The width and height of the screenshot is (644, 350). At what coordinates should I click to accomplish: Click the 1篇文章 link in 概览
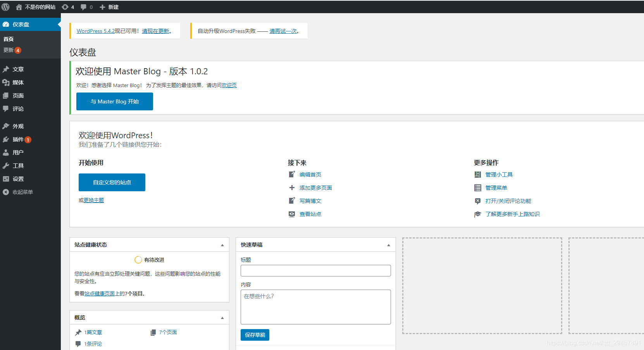(93, 332)
